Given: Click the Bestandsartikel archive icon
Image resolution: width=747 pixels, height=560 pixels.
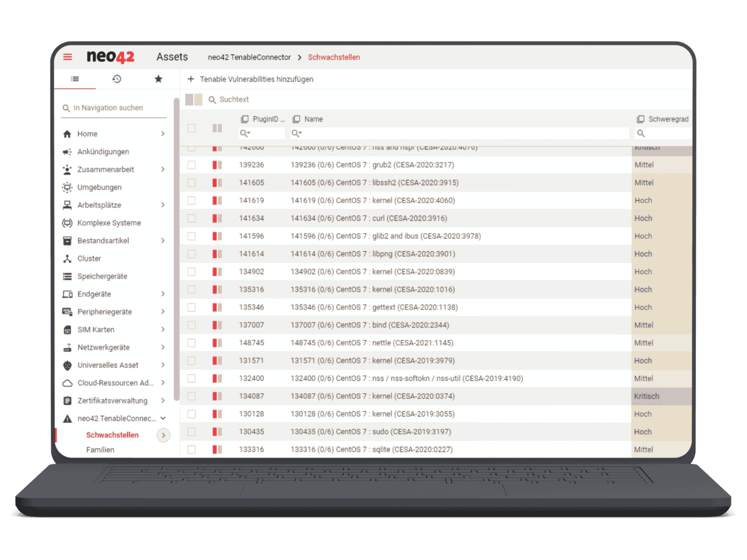Looking at the screenshot, I should click(67, 241).
